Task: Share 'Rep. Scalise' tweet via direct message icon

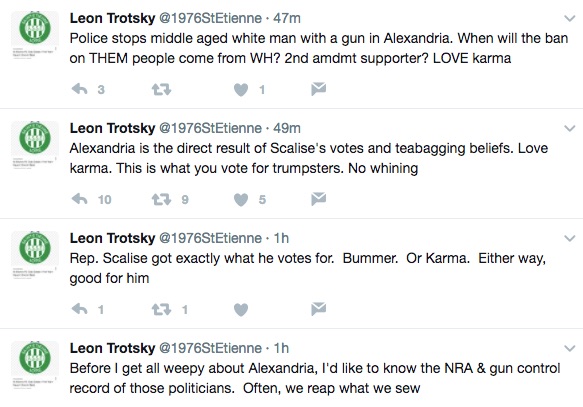Action: [x=319, y=309]
